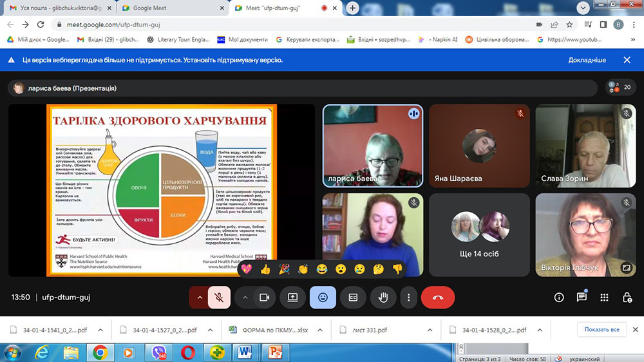Start screen presentation with the present button
Screen dimensions: 644x362
pos(292,298)
